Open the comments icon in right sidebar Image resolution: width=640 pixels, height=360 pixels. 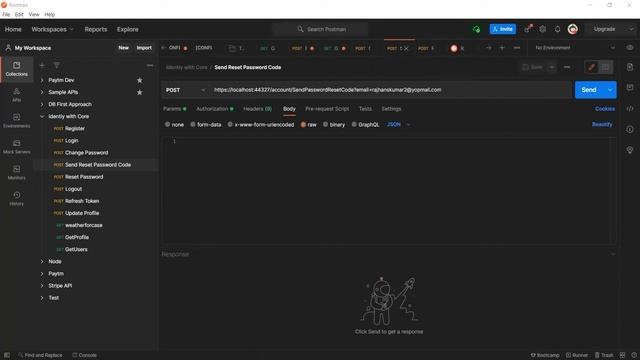pyautogui.click(x=630, y=87)
